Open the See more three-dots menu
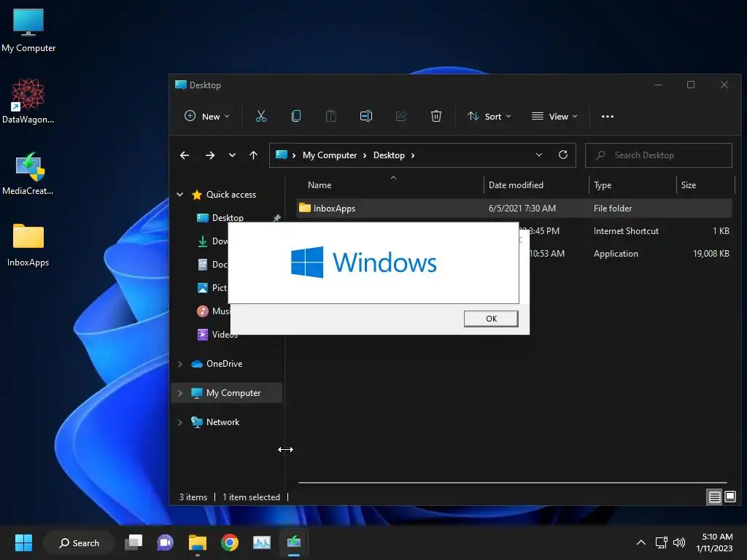This screenshot has height=560, width=747. point(608,116)
